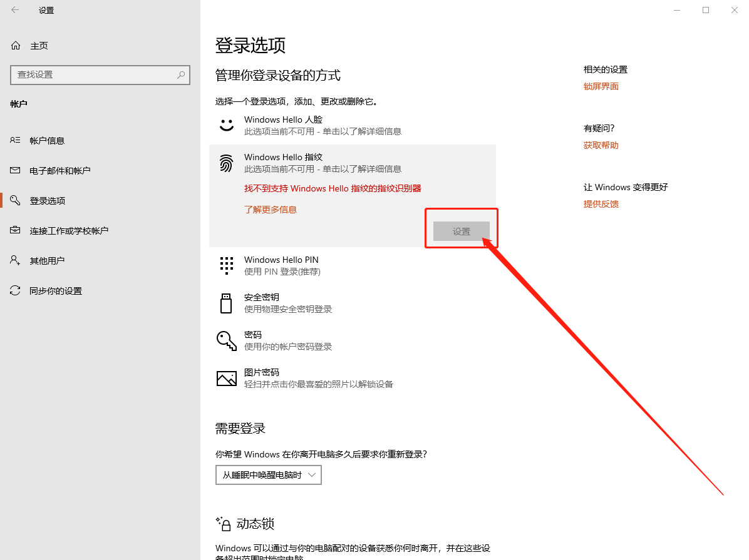Go to 电子邮件和帐户 in the sidebar
Image resolution: width=749 pixels, height=560 pixels.
click(x=59, y=171)
